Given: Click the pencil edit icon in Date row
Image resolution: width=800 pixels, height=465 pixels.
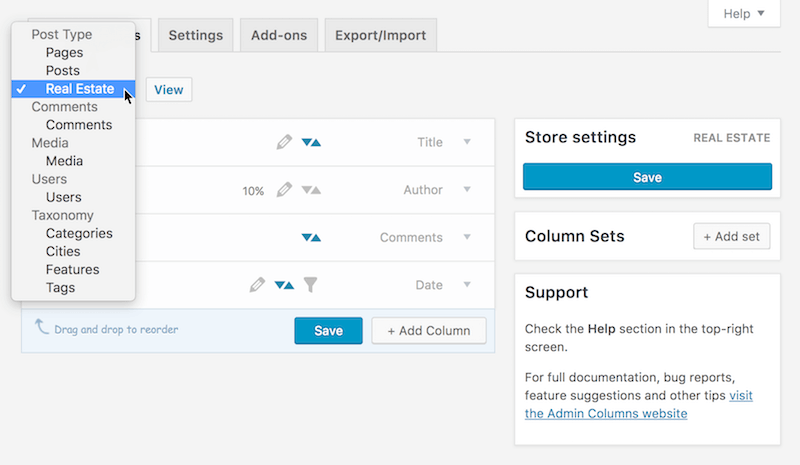Looking at the screenshot, I should [257, 285].
